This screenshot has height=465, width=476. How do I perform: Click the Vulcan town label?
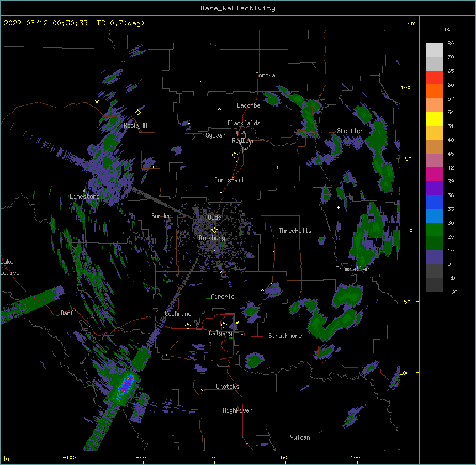[x=300, y=437]
